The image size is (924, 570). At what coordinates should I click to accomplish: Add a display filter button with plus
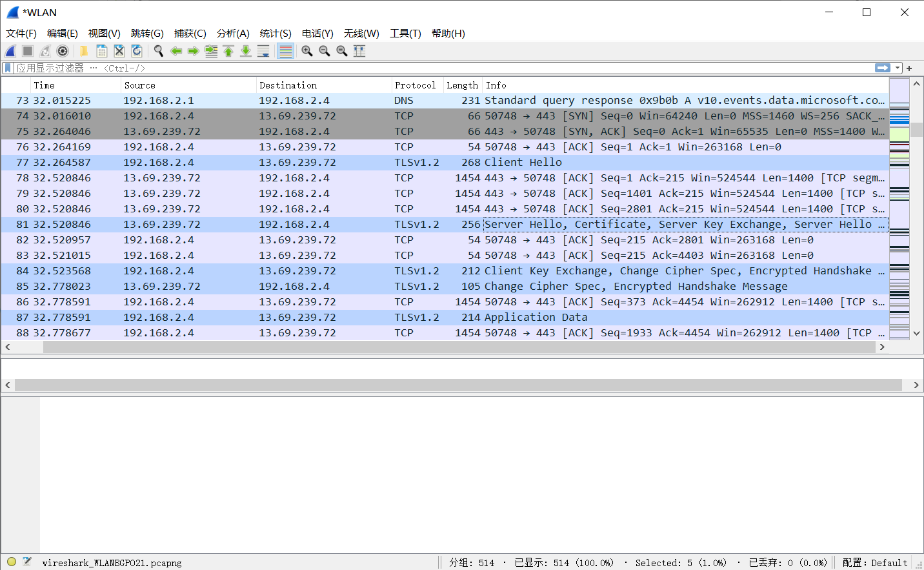coord(909,68)
